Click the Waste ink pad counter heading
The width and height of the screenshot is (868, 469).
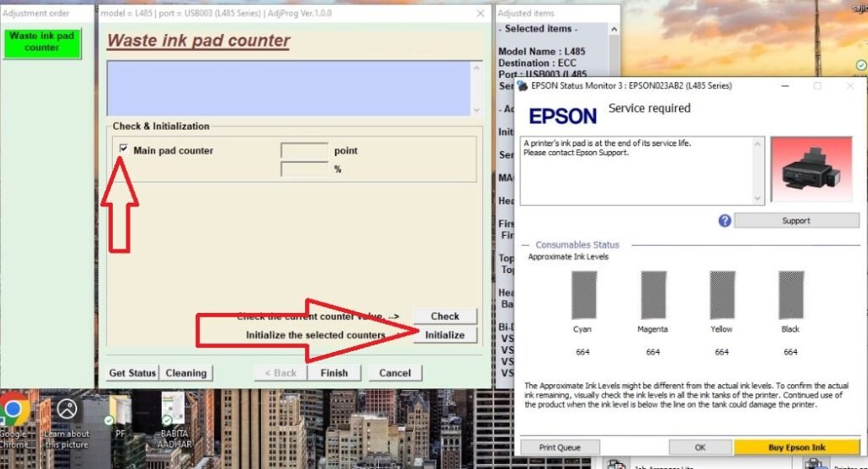tap(198, 41)
